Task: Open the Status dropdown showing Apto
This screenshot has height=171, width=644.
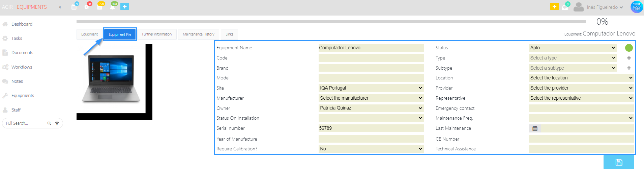Action: tap(573, 48)
